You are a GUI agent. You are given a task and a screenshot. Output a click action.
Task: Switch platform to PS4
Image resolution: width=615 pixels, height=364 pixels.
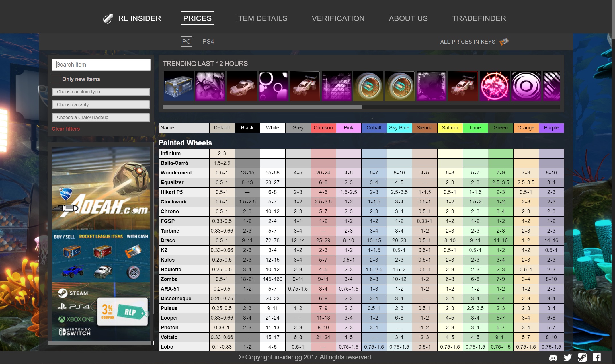tap(208, 42)
